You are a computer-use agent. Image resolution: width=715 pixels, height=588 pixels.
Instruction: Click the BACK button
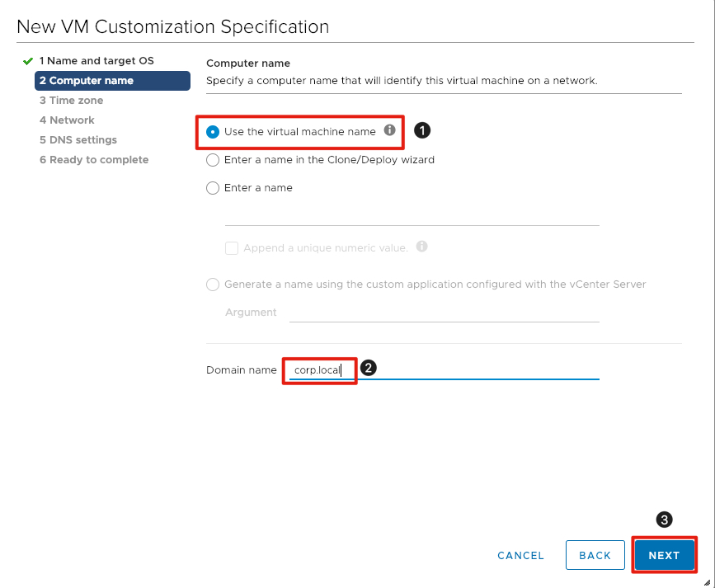click(x=595, y=556)
